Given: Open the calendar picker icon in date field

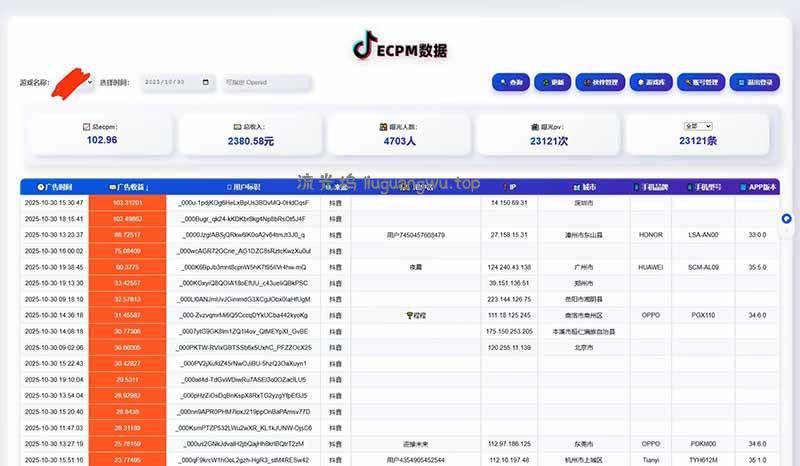Looking at the screenshot, I should (x=206, y=83).
